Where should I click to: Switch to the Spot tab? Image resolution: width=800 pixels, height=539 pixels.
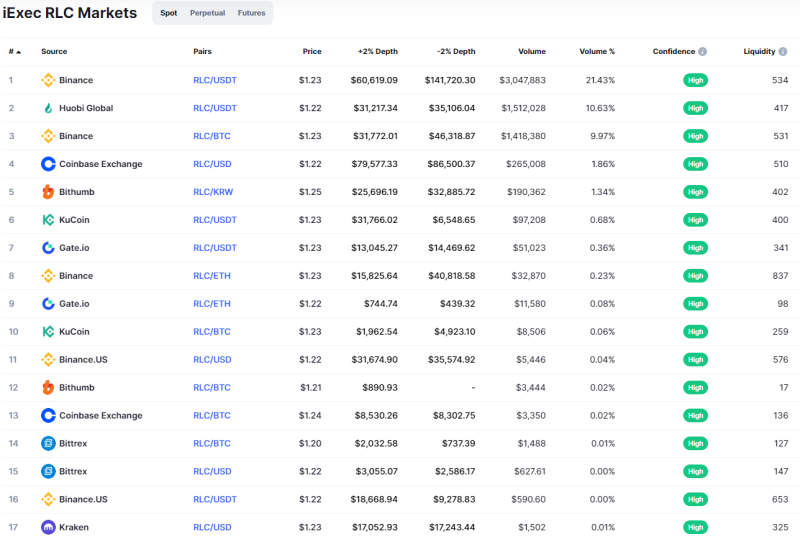pos(168,13)
